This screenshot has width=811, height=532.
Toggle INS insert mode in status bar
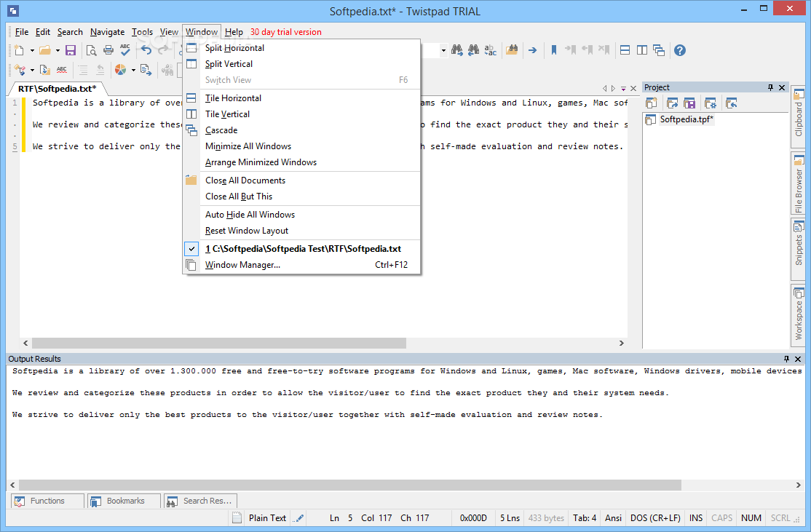pyautogui.click(x=696, y=518)
